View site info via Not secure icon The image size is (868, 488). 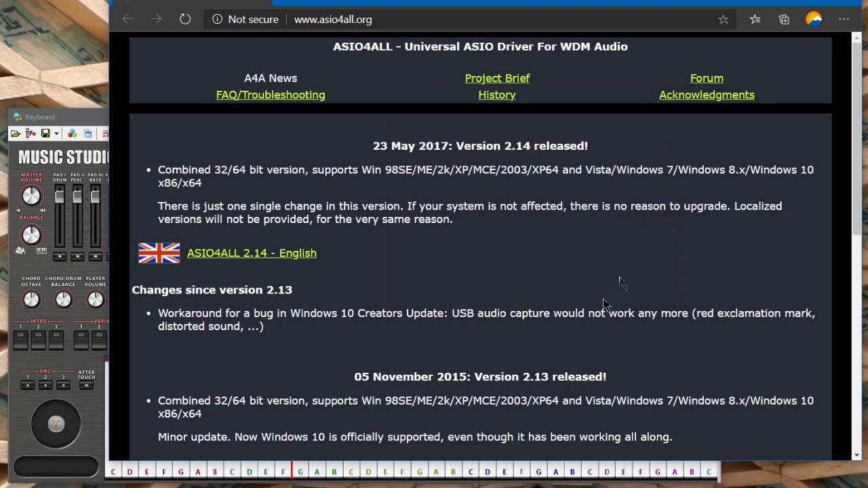pos(217,20)
